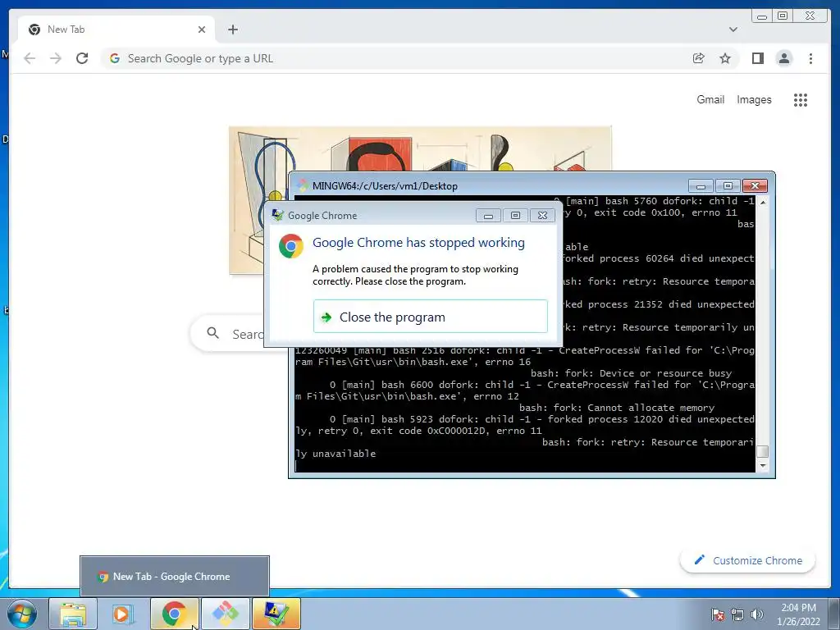Open network tray icon
840x630 pixels.
coord(737,614)
